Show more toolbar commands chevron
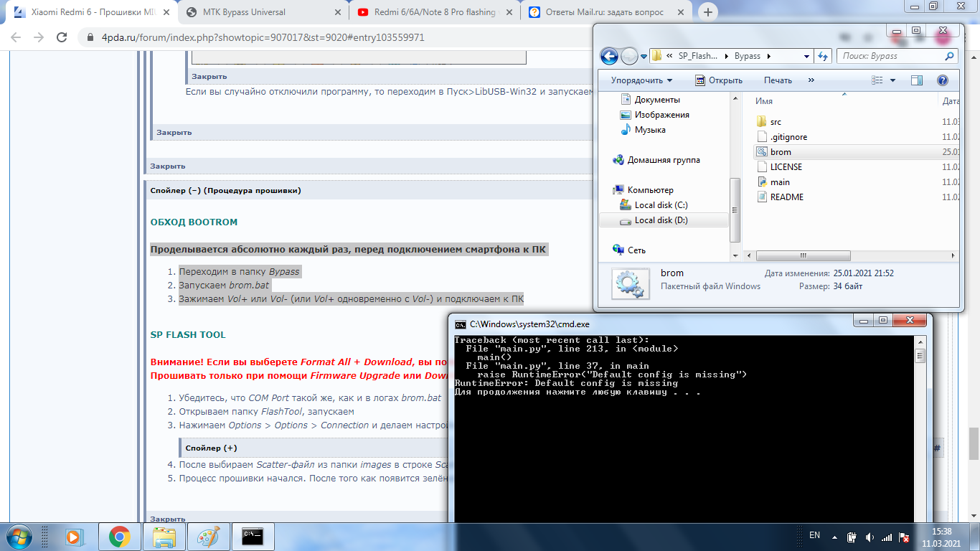The image size is (980, 551). point(811,80)
